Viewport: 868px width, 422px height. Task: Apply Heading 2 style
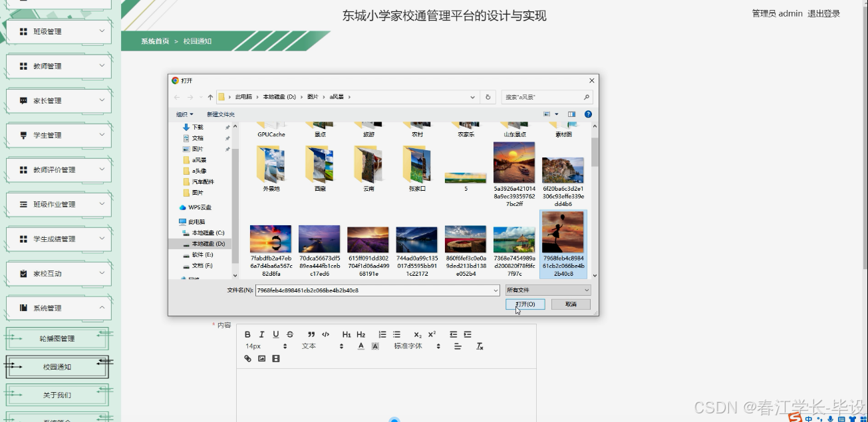pos(361,334)
